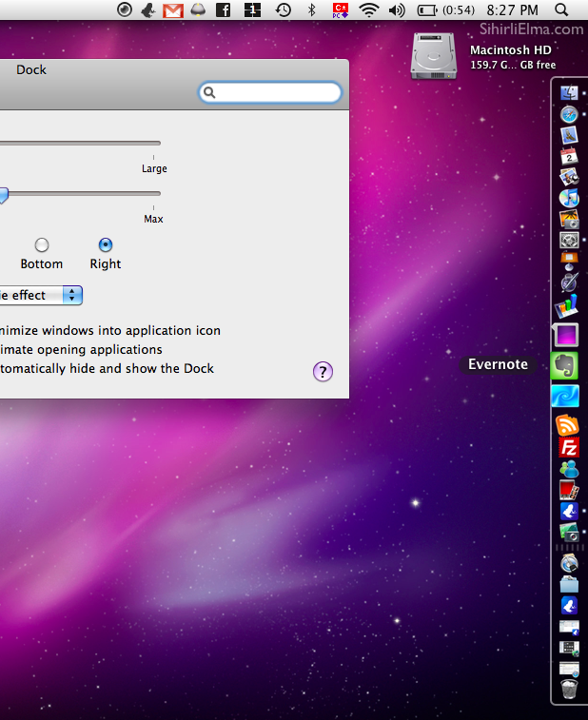Click the Help question mark button

(x=323, y=371)
